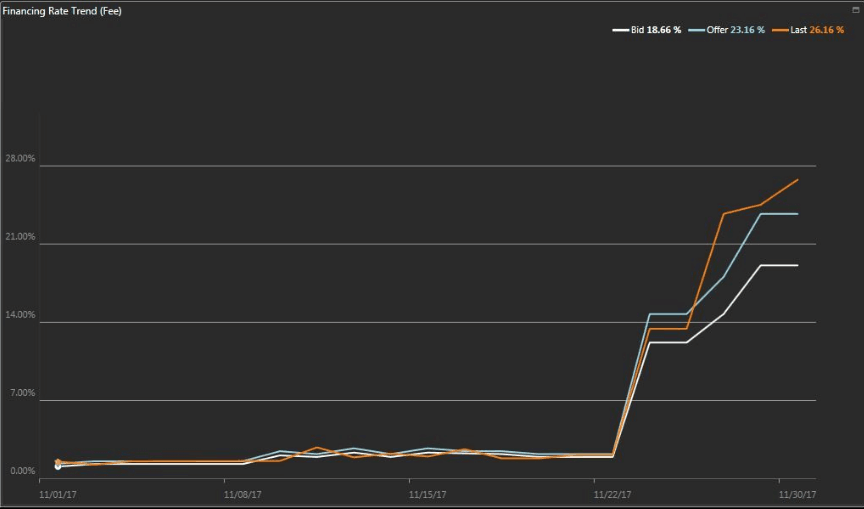Click the blue Offer line end point

(797, 214)
